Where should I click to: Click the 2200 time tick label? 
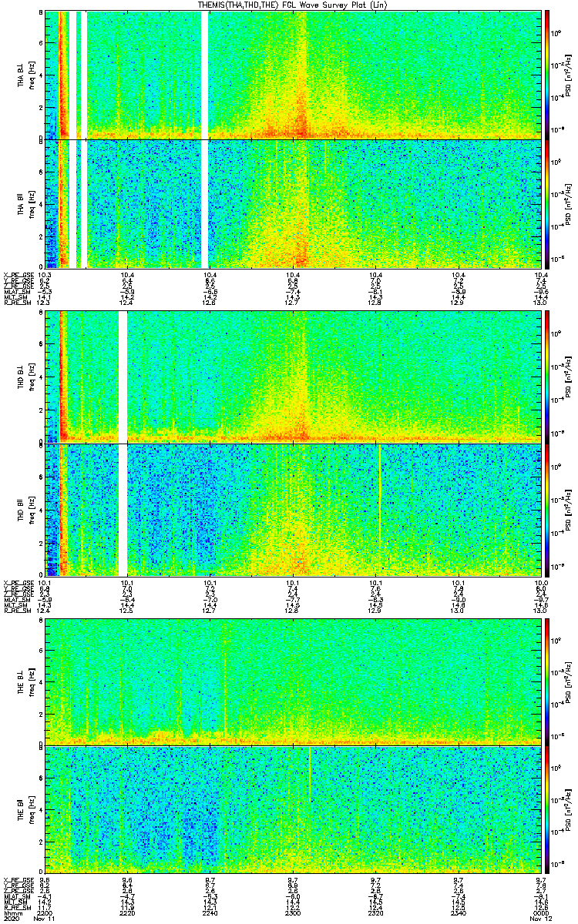[45, 912]
